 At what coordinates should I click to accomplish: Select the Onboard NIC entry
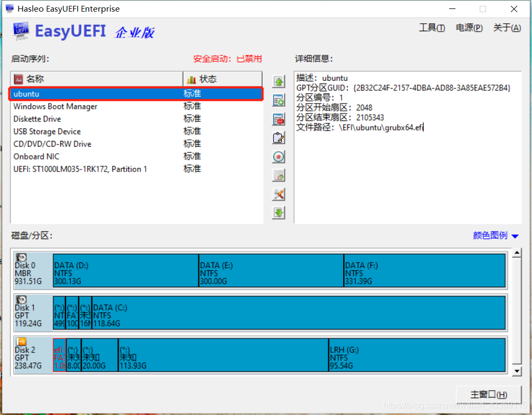click(136, 156)
